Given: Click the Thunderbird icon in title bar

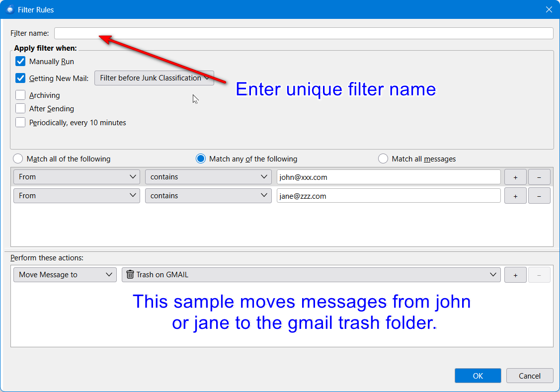Looking at the screenshot, I should pyautogui.click(x=10, y=9).
